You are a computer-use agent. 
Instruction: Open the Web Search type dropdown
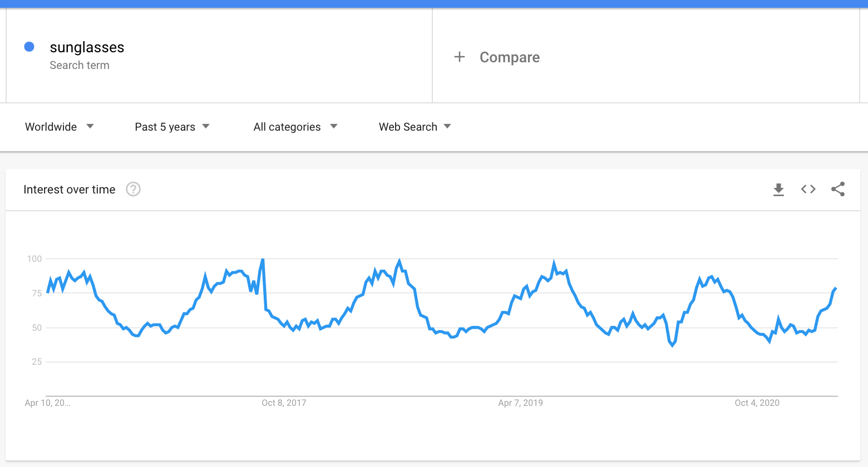pos(415,127)
